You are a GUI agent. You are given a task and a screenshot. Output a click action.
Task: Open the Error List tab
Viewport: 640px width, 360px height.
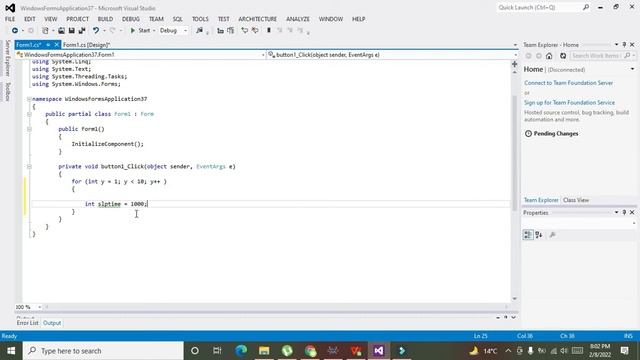click(27, 323)
